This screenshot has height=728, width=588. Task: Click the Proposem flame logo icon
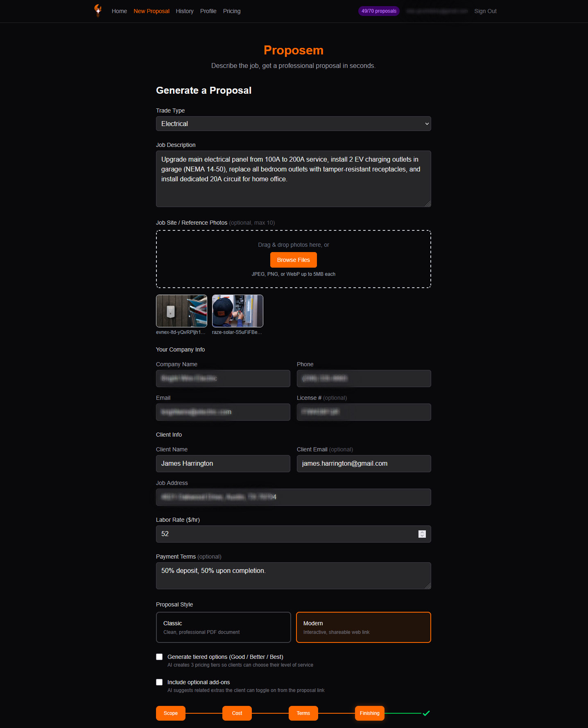(x=98, y=11)
